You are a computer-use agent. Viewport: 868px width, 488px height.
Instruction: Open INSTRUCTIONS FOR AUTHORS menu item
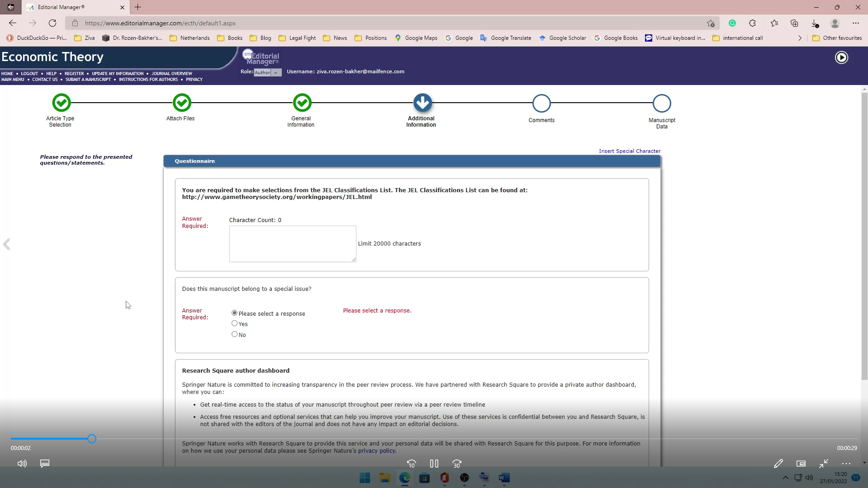click(x=148, y=80)
